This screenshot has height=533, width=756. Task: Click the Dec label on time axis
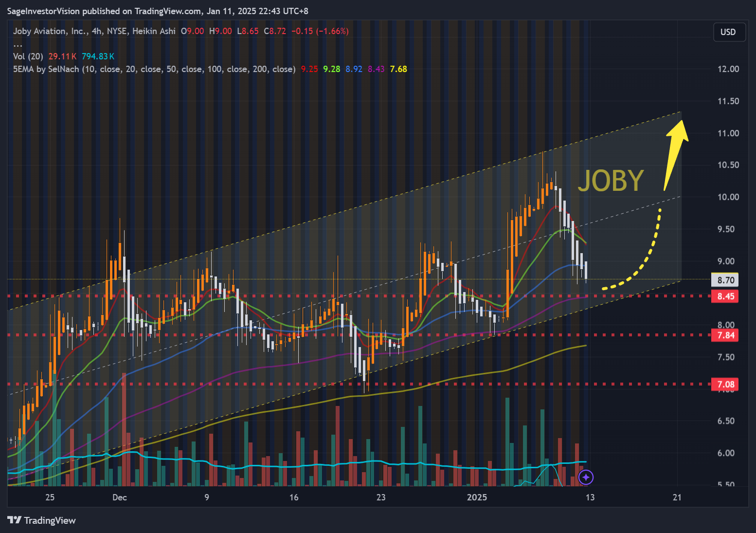[x=120, y=497]
